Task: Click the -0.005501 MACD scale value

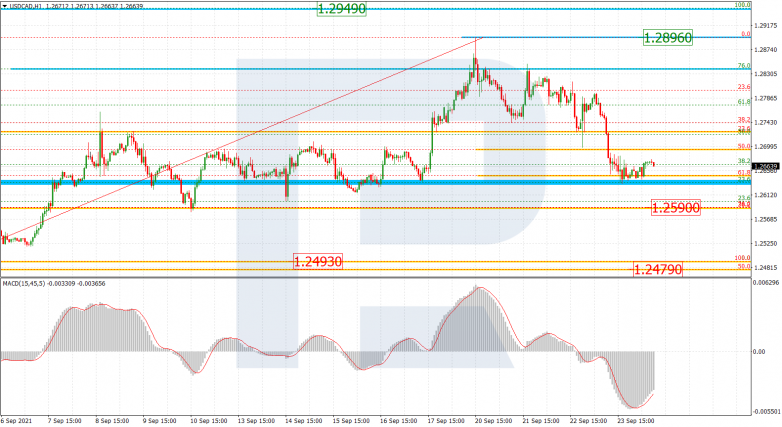Action: tap(766, 412)
